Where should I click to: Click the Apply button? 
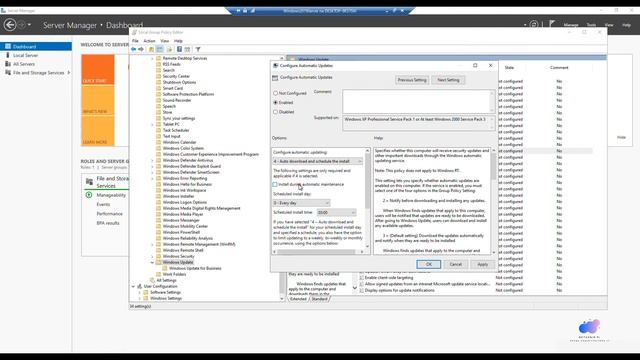pyautogui.click(x=482, y=264)
